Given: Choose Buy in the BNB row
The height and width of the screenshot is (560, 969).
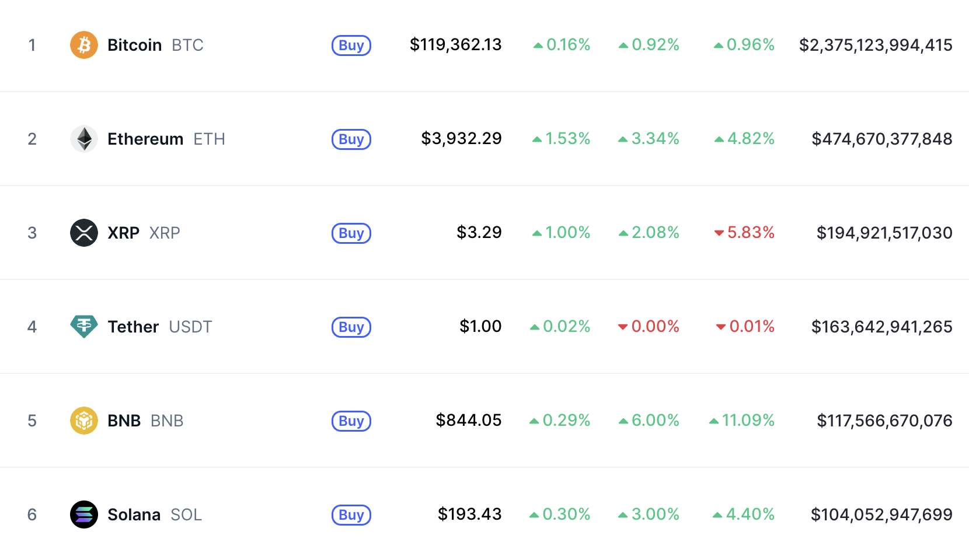Looking at the screenshot, I should pos(351,421).
